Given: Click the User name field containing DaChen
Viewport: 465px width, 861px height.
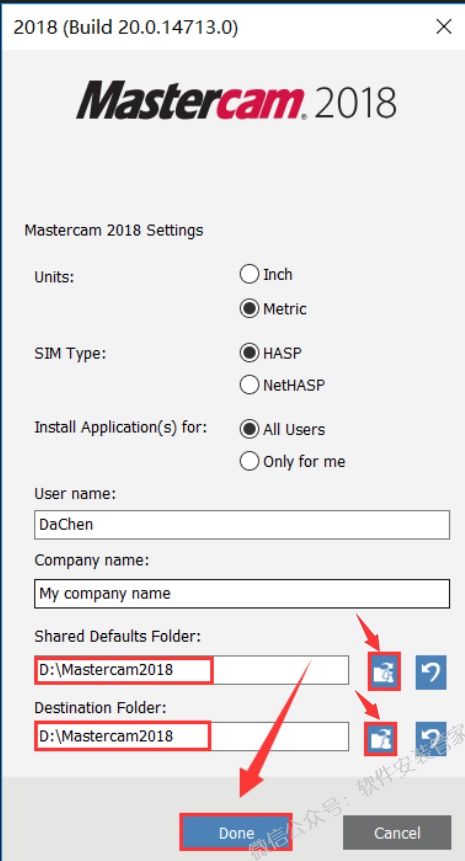Looking at the screenshot, I should point(242,524).
